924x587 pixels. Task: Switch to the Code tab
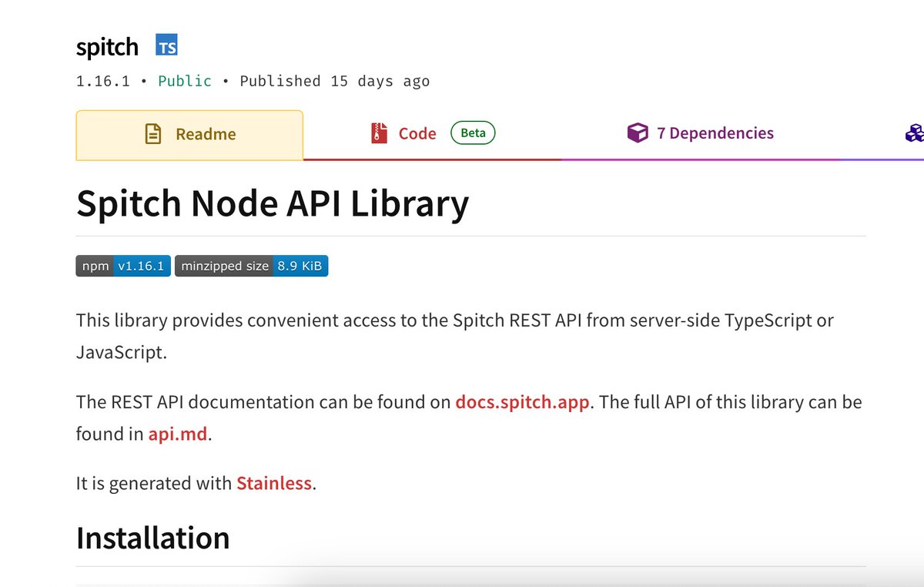432,134
